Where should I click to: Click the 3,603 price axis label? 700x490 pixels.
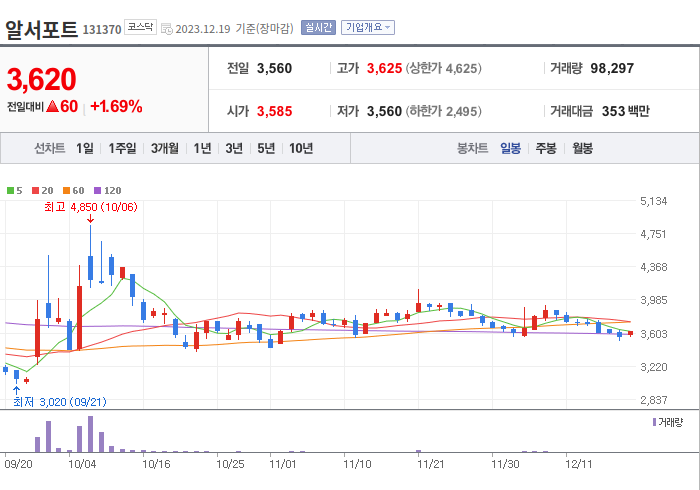pos(654,334)
